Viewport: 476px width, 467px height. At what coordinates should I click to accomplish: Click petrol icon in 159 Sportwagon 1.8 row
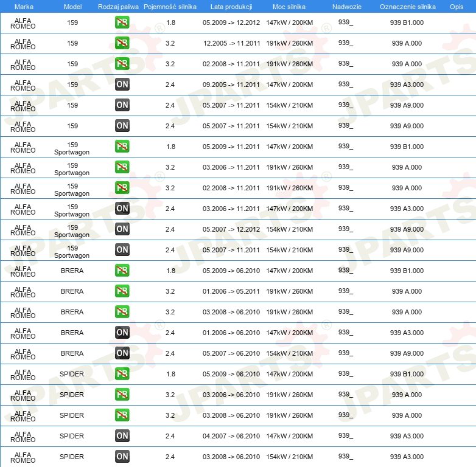(x=122, y=147)
